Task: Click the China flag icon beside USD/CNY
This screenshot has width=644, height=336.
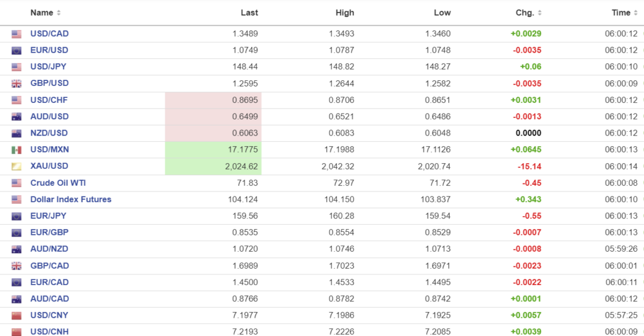Action: 16,315
